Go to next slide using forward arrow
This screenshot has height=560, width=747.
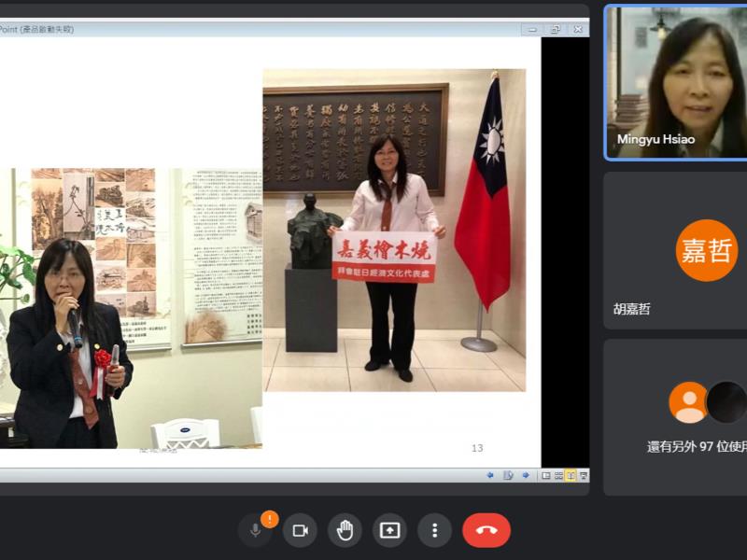coord(526,475)
